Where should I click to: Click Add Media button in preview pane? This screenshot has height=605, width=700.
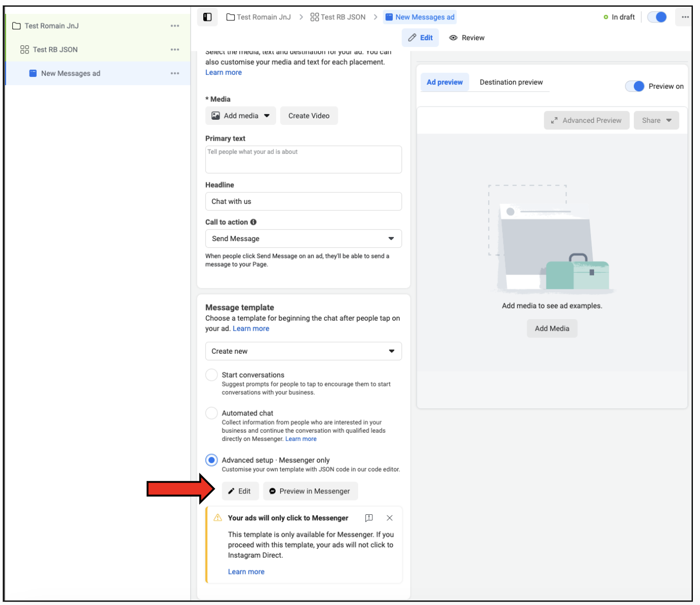[552, 328]
